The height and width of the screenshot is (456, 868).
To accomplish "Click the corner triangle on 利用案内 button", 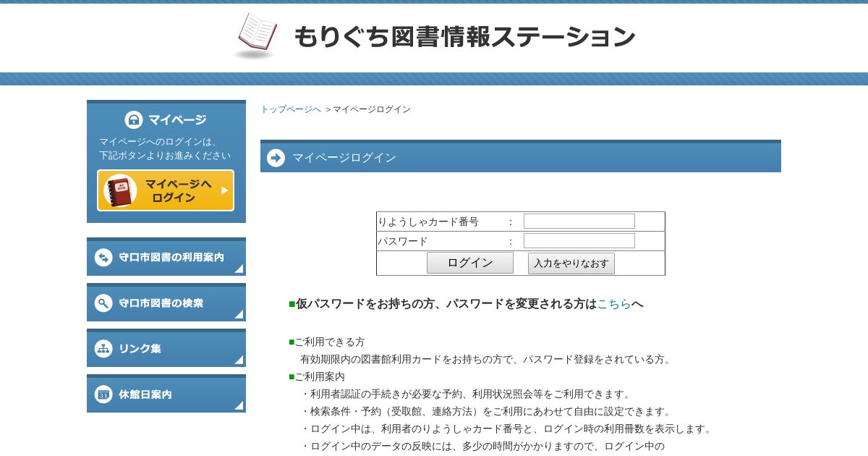I will [239, 269].
